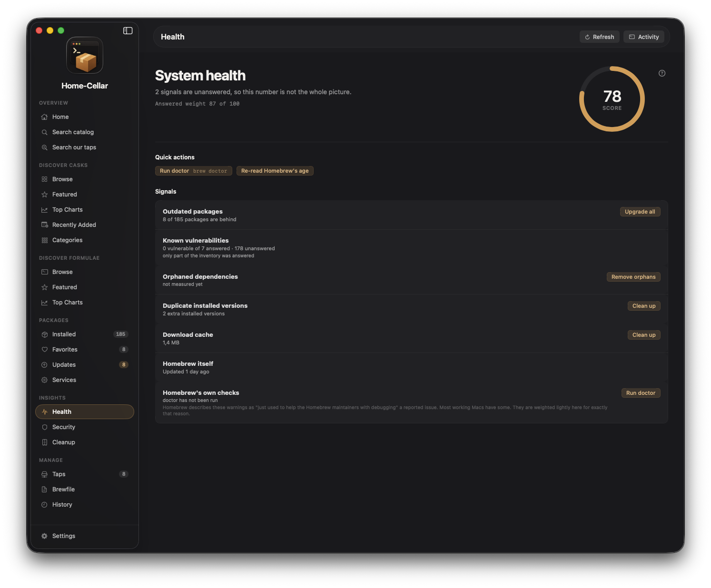The height and width of the screenshot is (588, 711).
Task: Click the Search catalog magnifier icon
Action: click(x=44, y=132)
